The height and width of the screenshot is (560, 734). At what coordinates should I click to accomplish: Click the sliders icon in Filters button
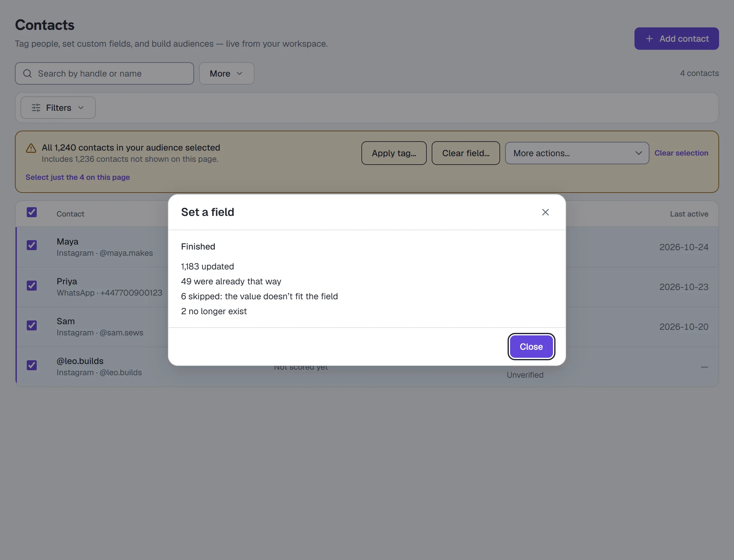[36, 108]
